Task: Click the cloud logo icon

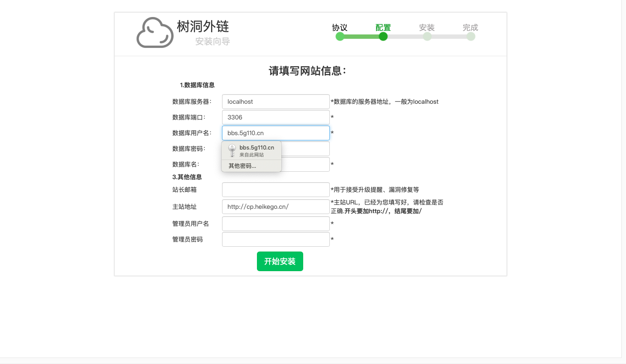Action: pos(155,33)
